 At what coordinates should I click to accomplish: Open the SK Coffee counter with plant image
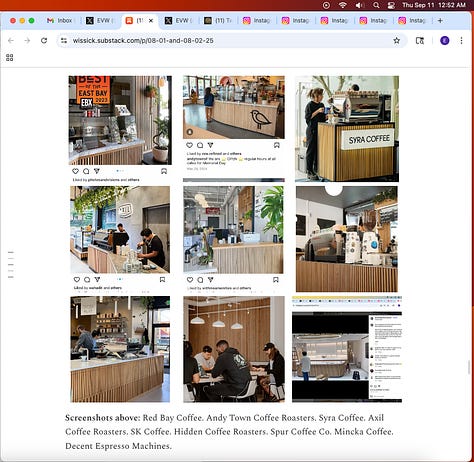233,230
